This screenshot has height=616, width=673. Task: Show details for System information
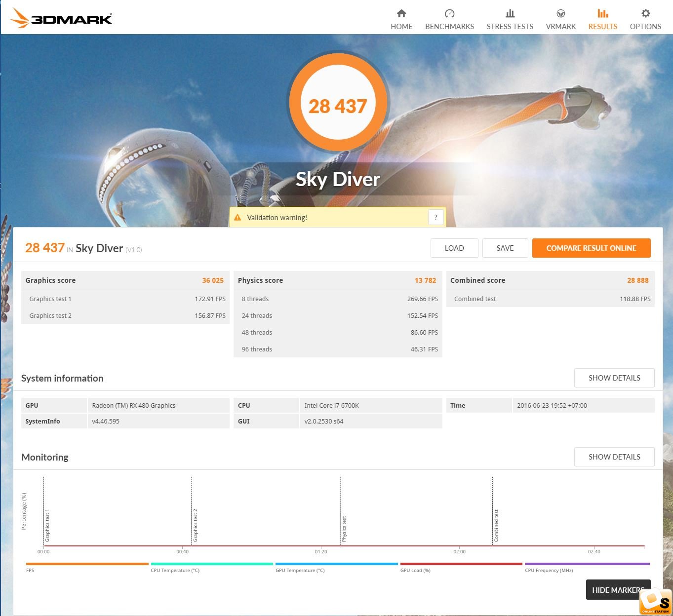(x=614, y=378)
